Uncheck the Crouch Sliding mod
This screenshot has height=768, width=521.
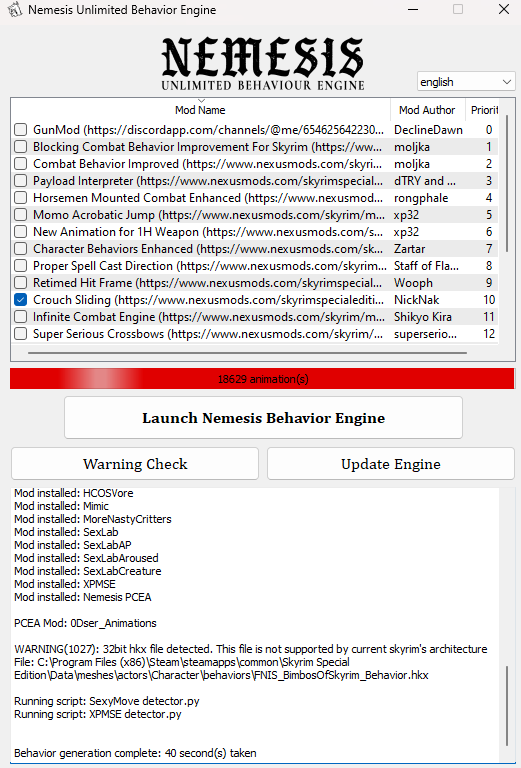tap(21, 300)
